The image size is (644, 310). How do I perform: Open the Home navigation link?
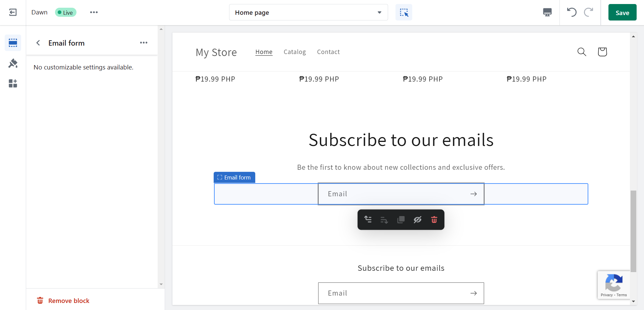(x=264, y=52)
